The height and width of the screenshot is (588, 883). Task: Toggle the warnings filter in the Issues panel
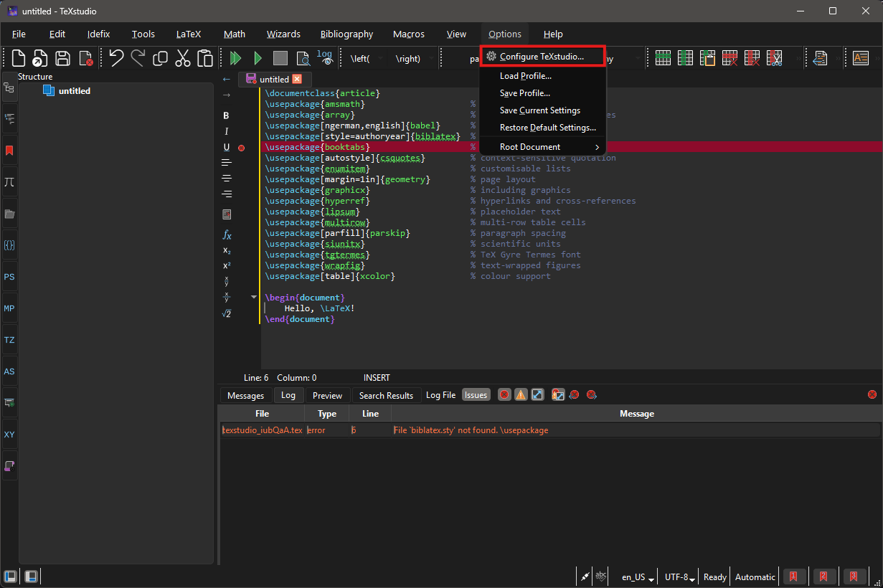pyautogui.click(x=521, y=394)
